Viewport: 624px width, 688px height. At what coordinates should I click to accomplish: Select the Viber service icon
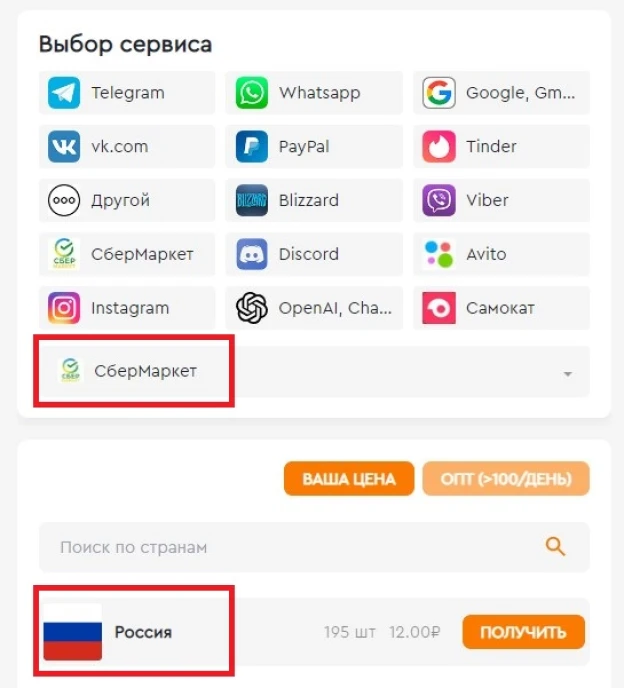coord(439,201)
